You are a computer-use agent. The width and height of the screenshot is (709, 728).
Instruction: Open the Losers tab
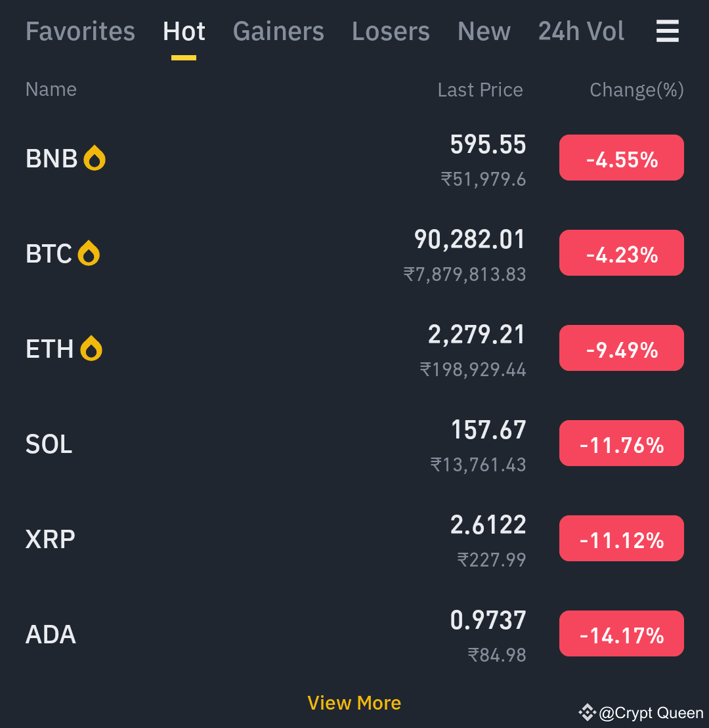(391, 32)
